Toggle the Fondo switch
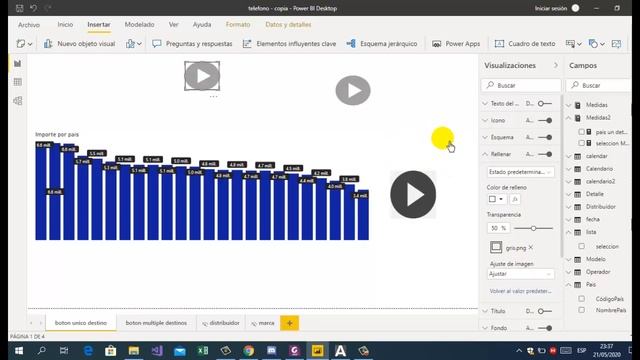 point(545,328)
